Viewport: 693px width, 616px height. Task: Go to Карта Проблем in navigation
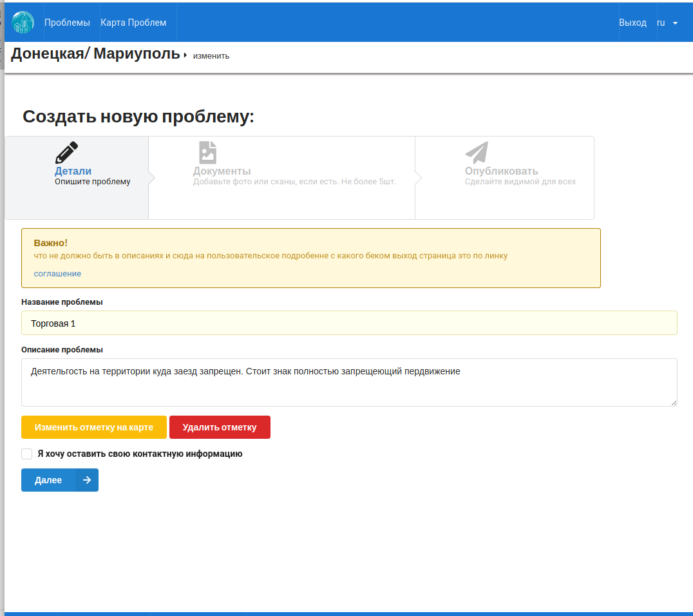coord(133,23)
